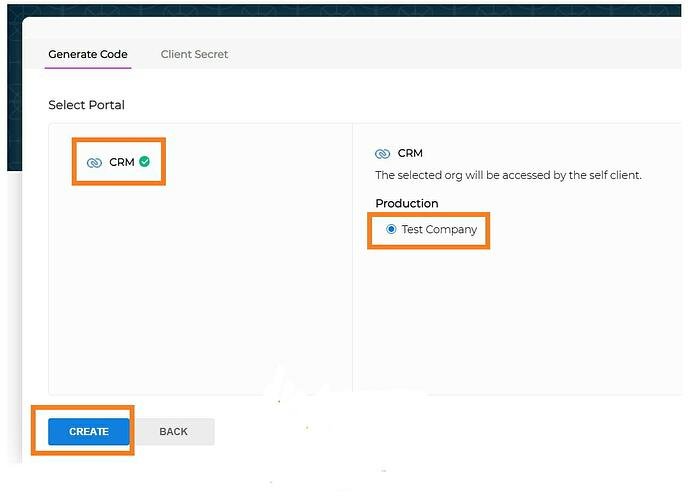Viewport: 688px width, 499px height.
Task: Click the Production heading
Action: click(407, 203)
